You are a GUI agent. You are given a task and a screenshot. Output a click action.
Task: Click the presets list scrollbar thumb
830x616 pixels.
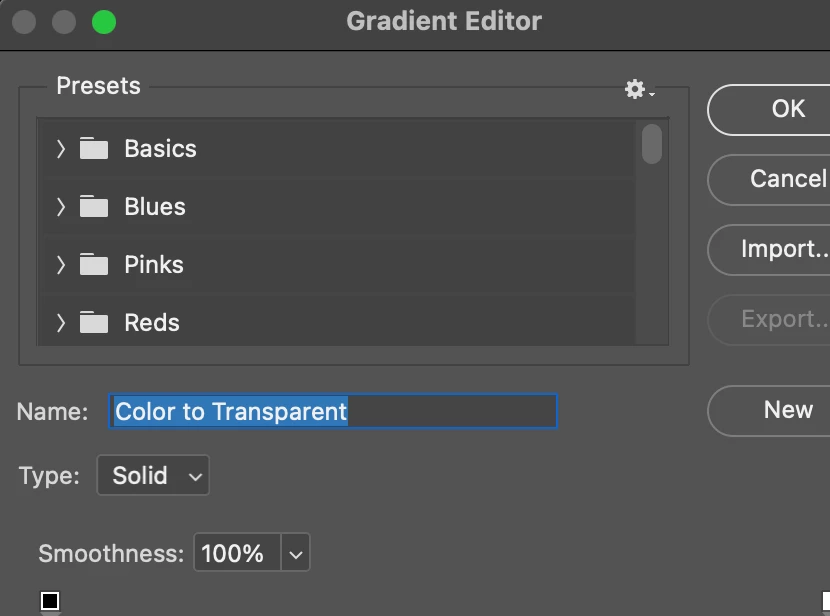click(652, 144)
